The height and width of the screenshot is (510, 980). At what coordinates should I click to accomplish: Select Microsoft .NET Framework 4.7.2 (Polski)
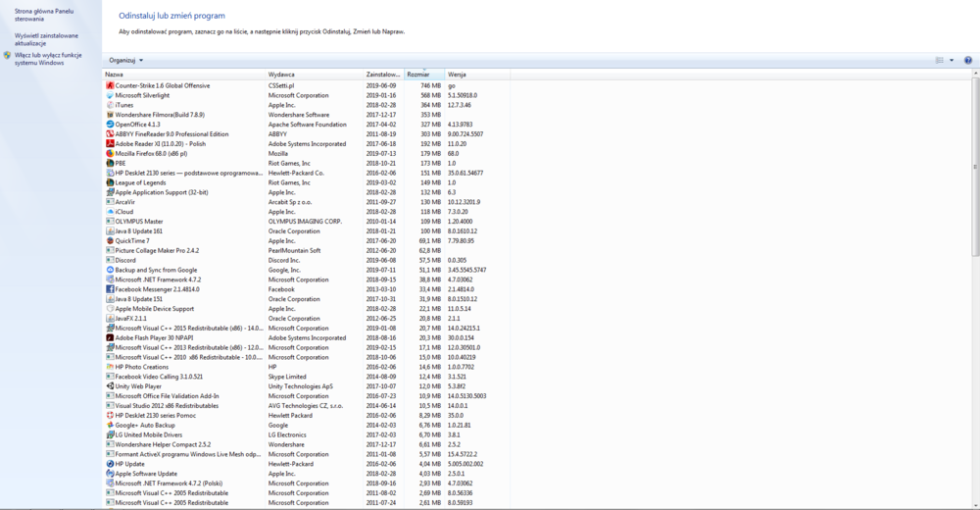[306, 484]
